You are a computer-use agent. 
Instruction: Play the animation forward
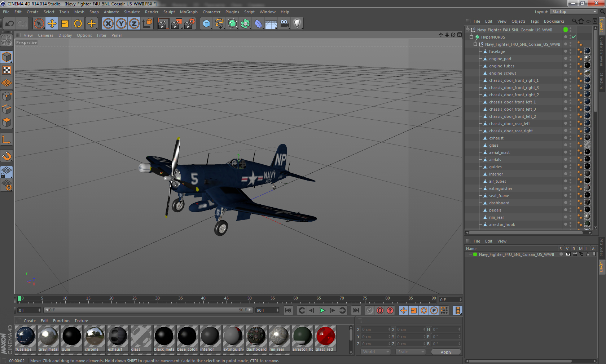(x=322, y=310)
